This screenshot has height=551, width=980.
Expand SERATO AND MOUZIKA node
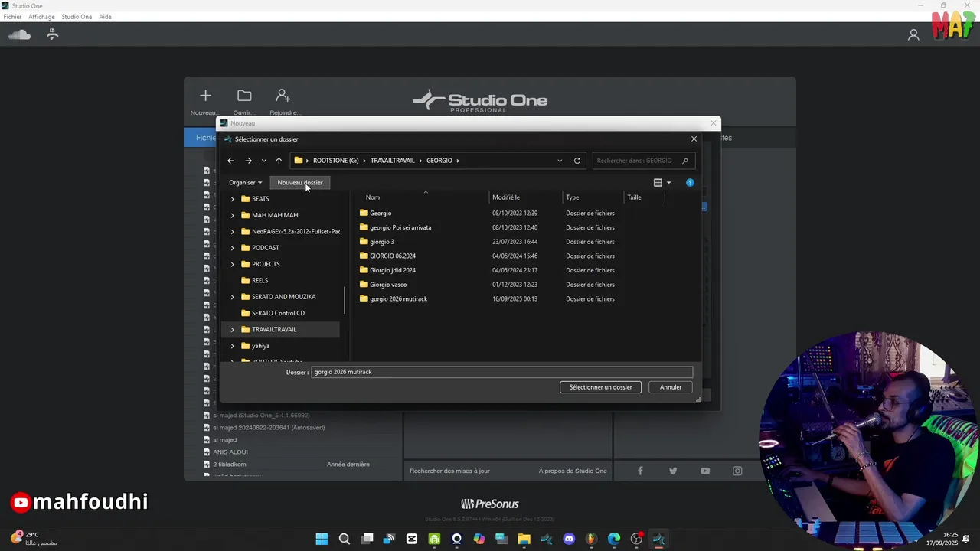[233, 297]
